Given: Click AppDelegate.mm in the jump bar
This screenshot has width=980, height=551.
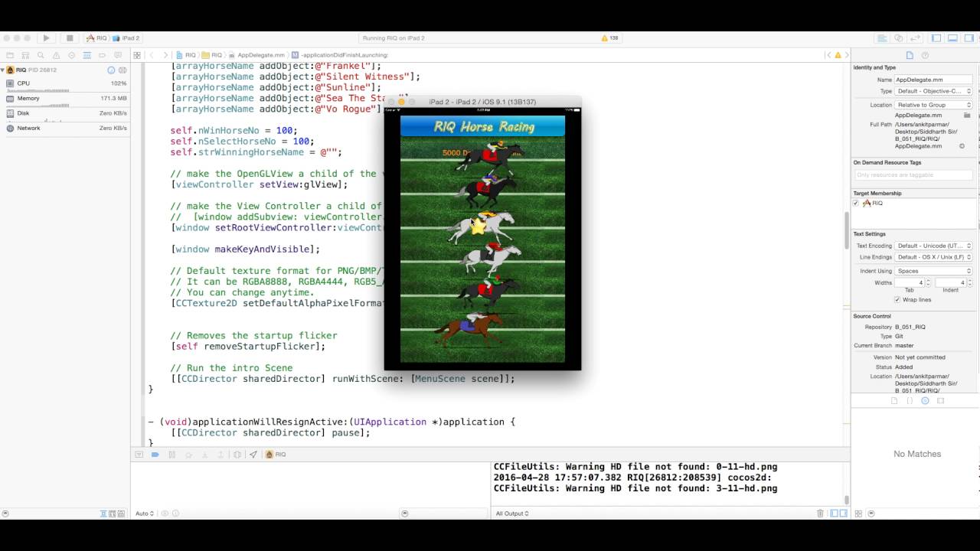Looking at the screenshot, I should click(x=256, y=55).
